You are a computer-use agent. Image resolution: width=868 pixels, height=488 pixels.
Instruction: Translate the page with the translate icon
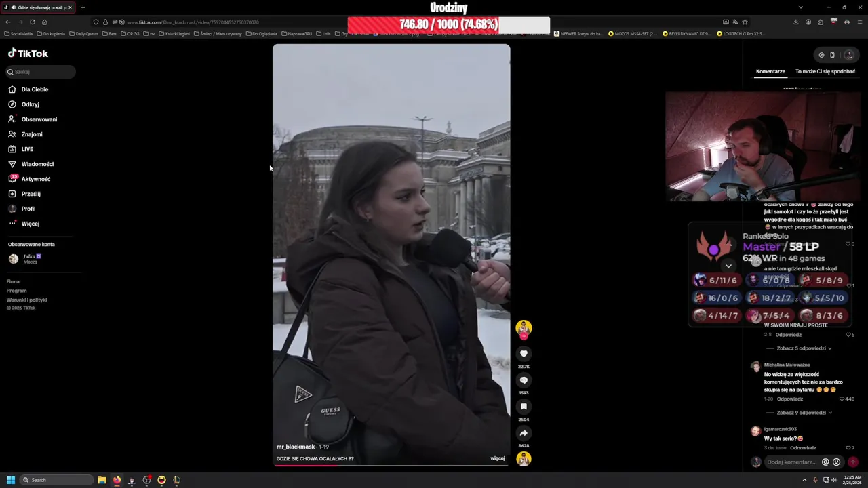pyautogui.click(x=736, y=22)
